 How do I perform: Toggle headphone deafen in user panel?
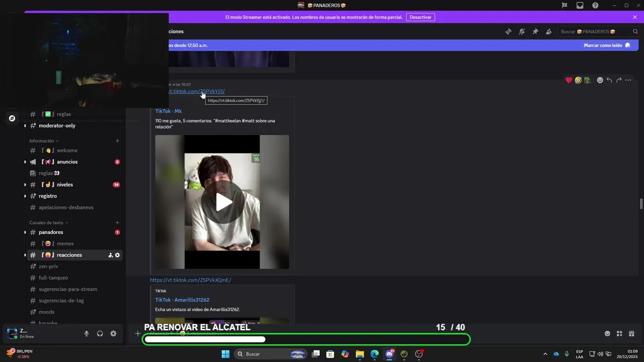[100, 333]
